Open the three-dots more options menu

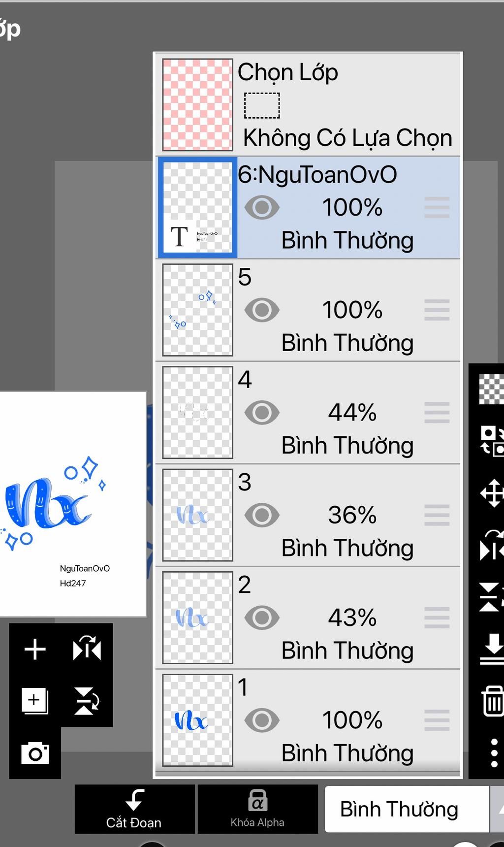(494, 752)
